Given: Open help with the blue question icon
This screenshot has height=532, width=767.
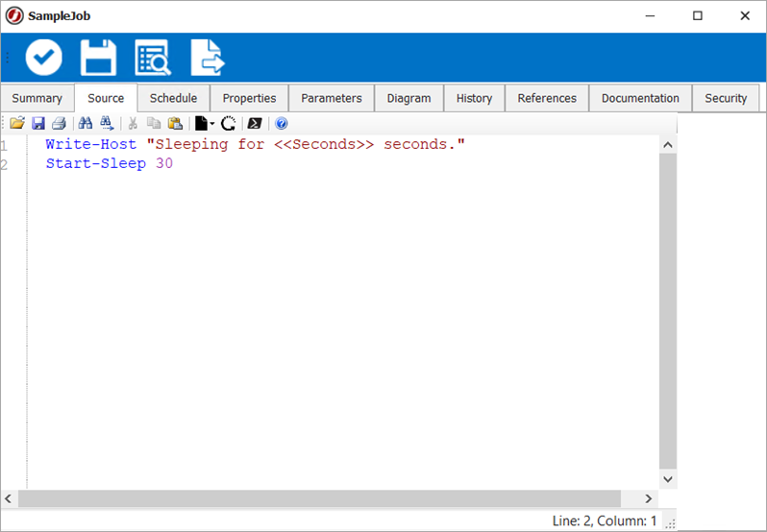Looking at the screenshot, I should 281,123.
